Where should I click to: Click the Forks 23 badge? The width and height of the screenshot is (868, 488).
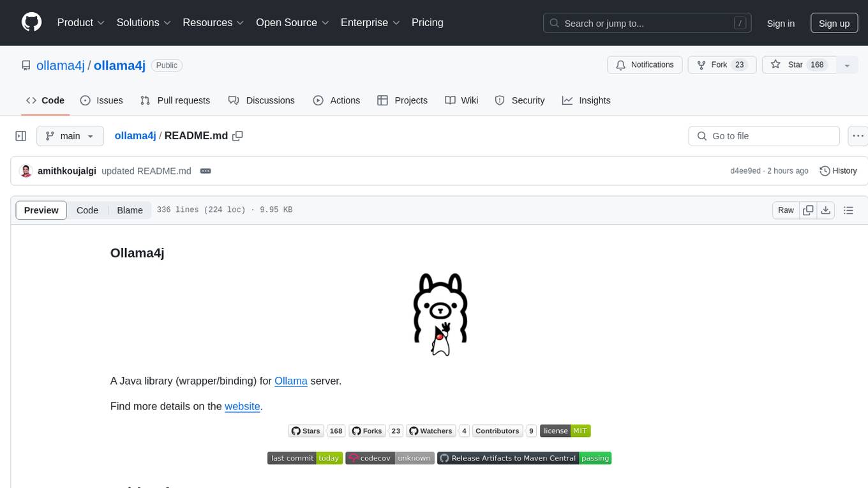tap(375, 431)
